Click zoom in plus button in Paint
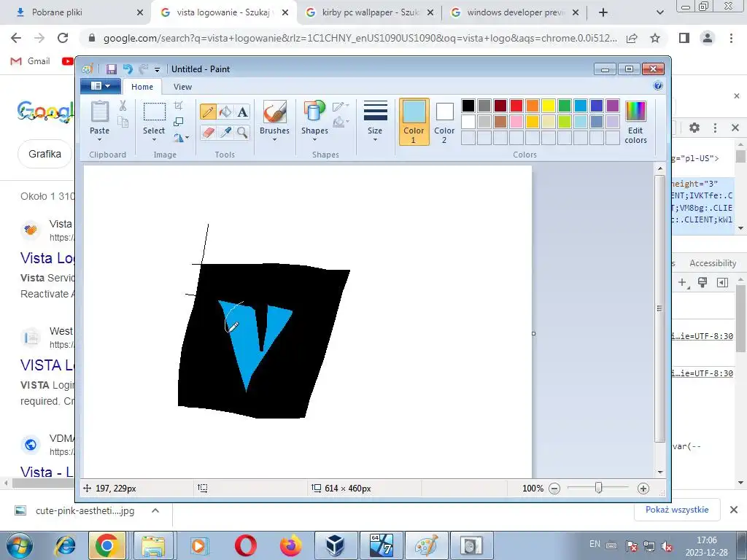Screen dimensions: 747x560 (x=643, y=489)
